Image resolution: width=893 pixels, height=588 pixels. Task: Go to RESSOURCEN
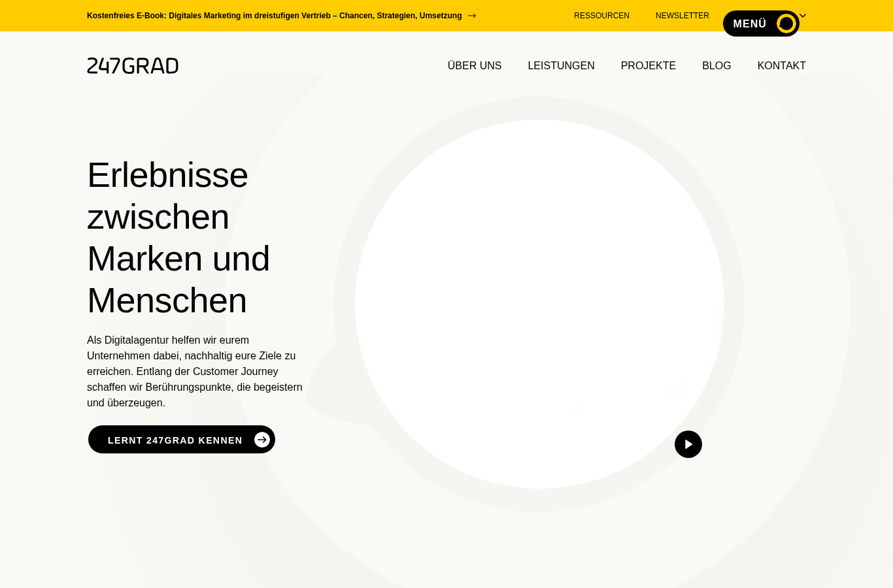601,16
